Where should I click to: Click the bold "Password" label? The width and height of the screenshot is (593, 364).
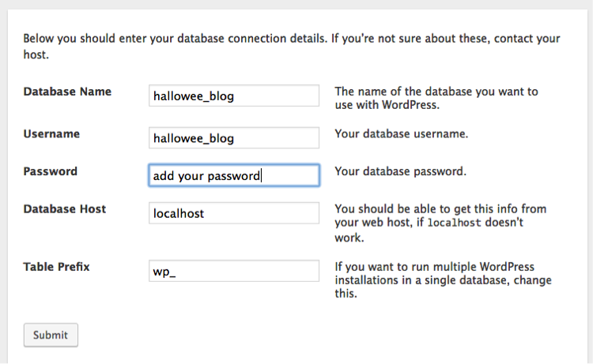click(51, 171)
